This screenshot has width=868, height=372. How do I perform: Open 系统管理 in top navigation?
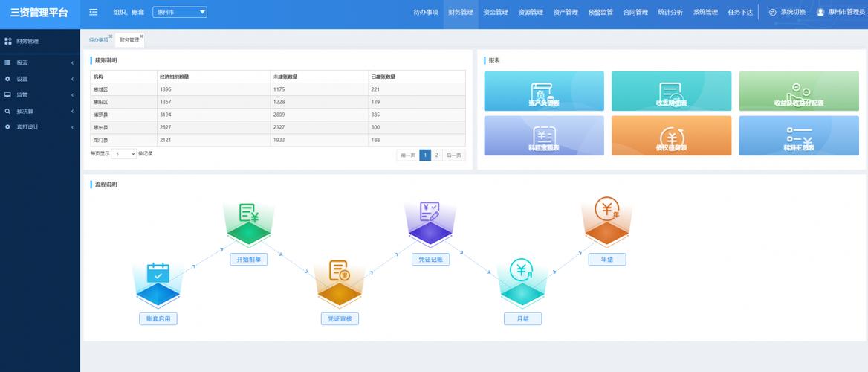[705, 12]
